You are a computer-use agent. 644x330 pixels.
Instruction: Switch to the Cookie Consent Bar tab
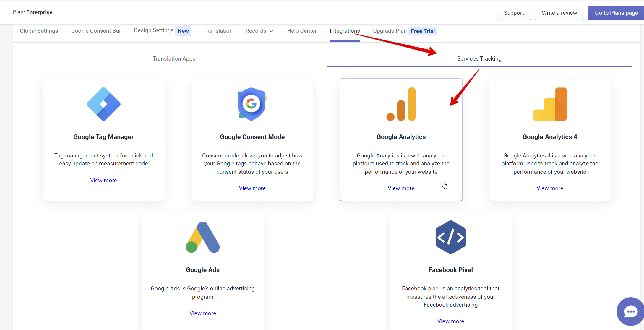(96, 31)
